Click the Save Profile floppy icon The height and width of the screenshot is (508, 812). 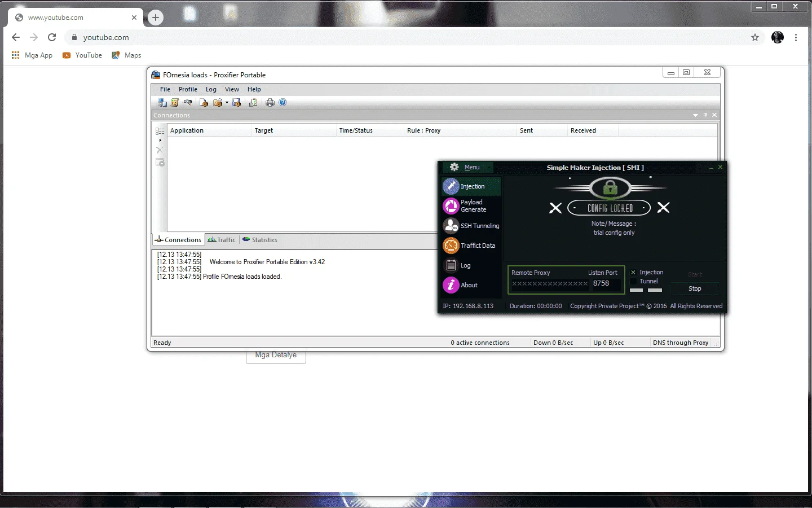237,103
